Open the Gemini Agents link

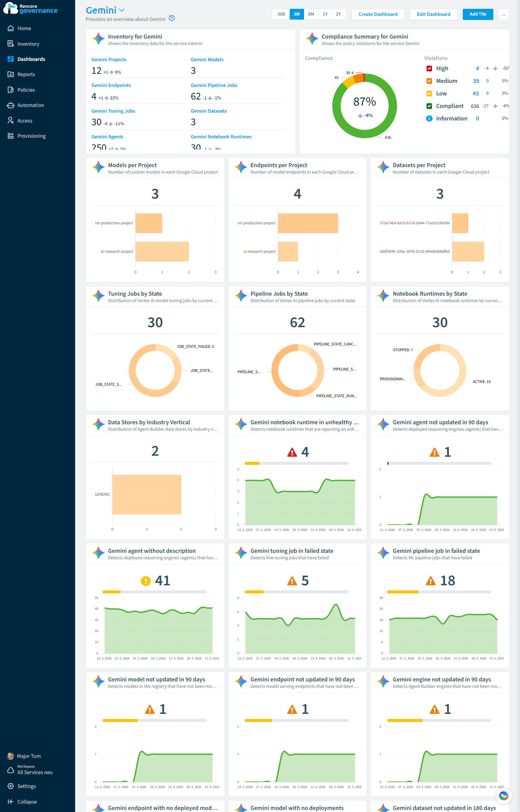pyautogui.click(x=107, y=137)
